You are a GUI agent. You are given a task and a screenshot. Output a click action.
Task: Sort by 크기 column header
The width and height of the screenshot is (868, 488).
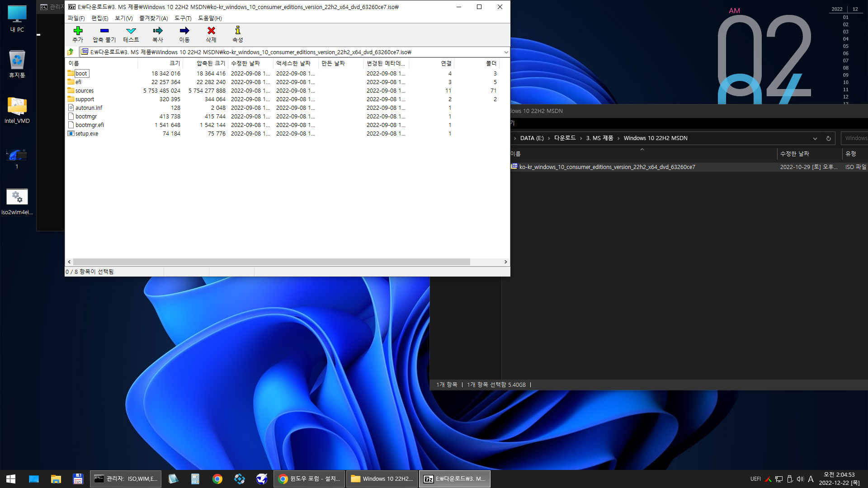(160, 63)
